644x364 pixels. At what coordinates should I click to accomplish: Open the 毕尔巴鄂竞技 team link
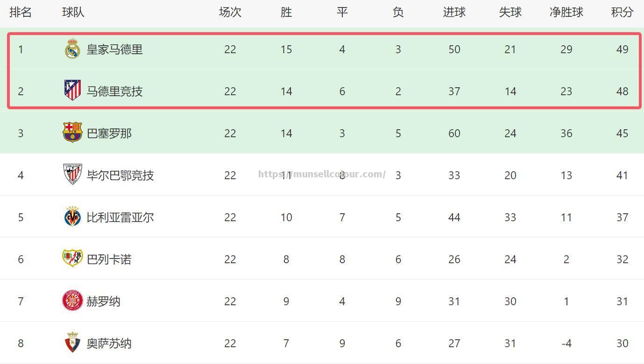click(x=120, y=175)
